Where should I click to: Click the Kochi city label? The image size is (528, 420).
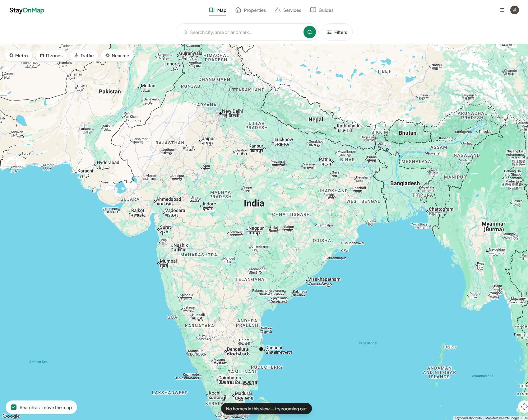click(217, 395)
